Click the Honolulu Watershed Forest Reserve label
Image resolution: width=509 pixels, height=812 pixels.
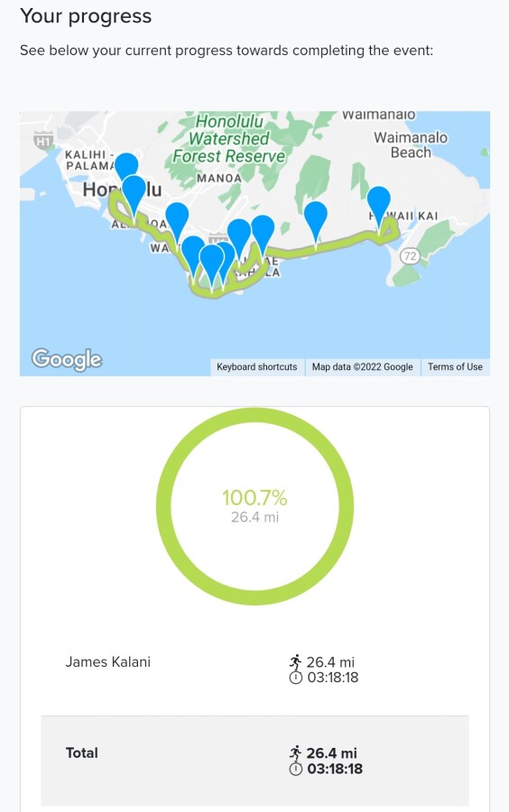click(x=228, y=138)
